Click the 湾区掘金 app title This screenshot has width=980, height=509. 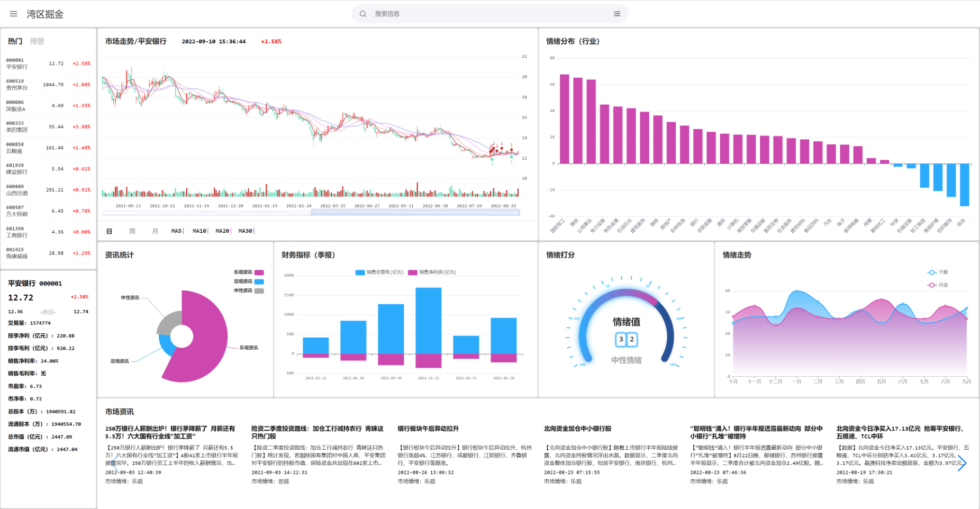point(45,14)
